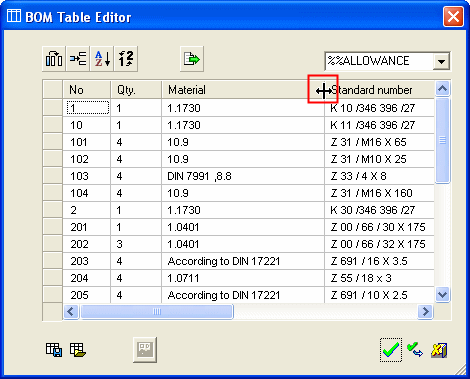Select row header of item 101
This screenshot has width=470, height=379.
pos(53,142)
